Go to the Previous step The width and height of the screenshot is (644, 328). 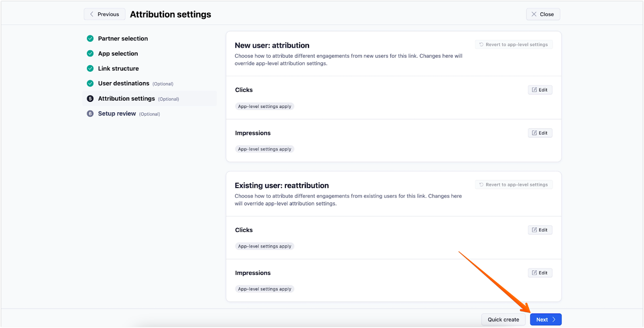104,14
